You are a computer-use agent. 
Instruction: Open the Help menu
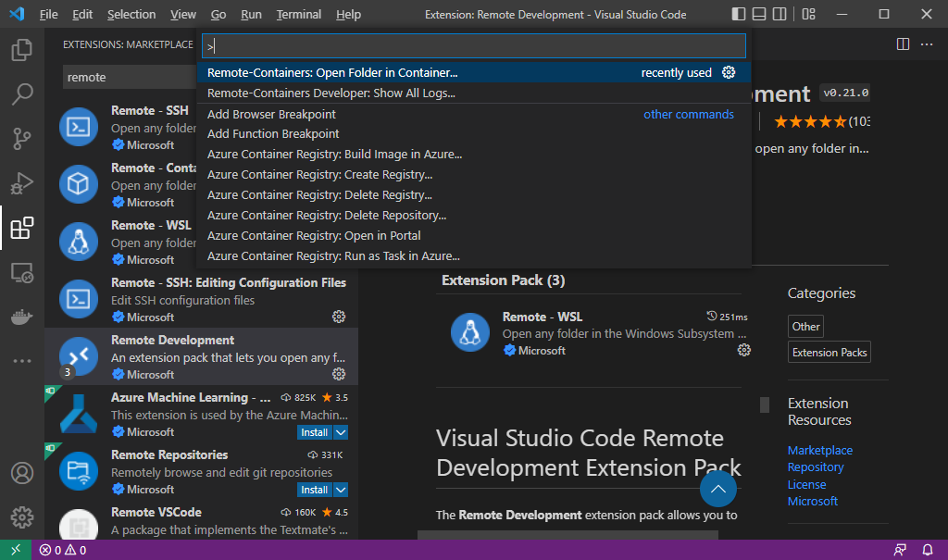[x=348, y=14]
